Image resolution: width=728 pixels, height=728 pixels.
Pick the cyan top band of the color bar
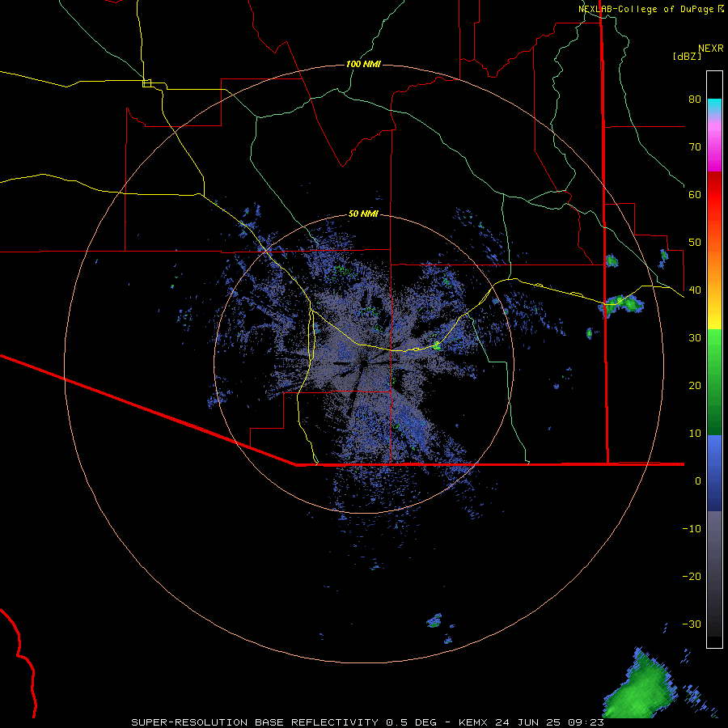[x=714, y=105]
